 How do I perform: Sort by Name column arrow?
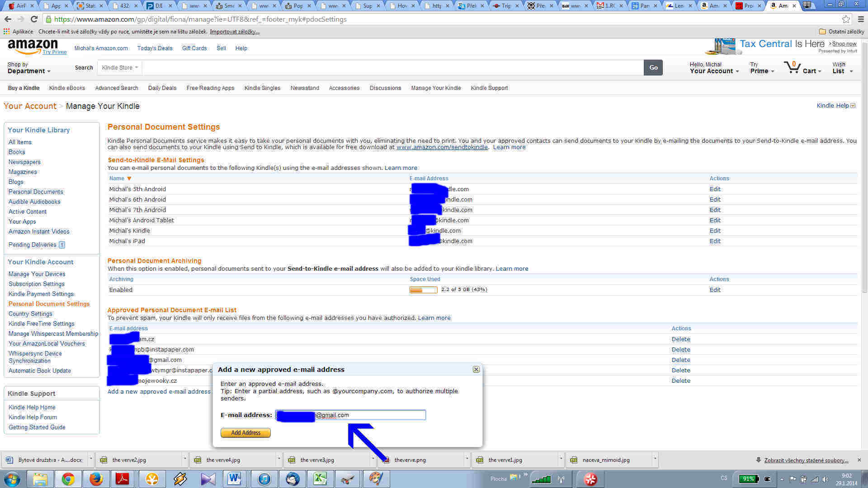(129, 178)
